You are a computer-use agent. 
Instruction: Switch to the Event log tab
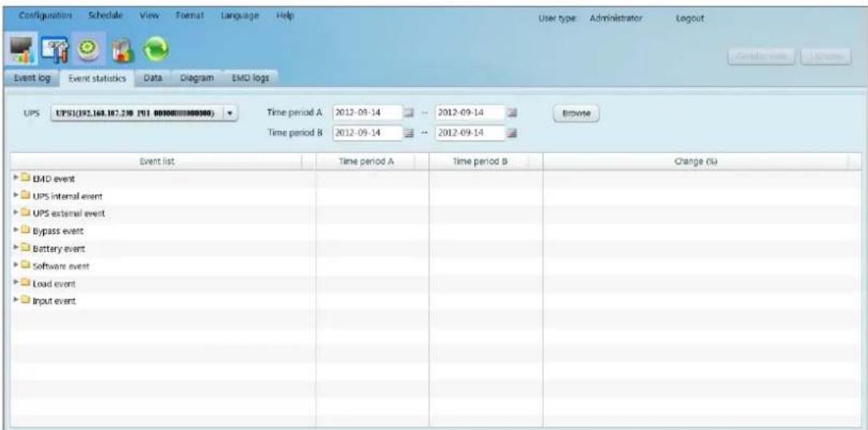(32, 78)
